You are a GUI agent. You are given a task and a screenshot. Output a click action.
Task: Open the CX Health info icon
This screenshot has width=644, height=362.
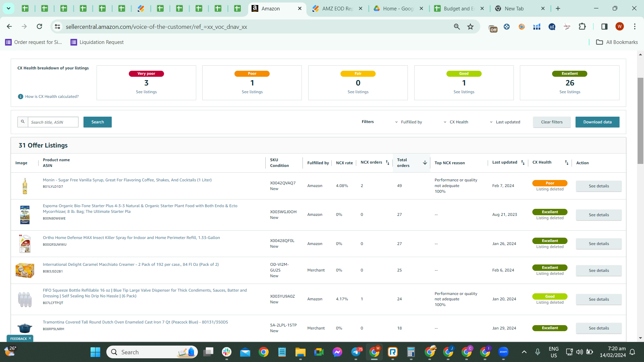[x=20, y=97]
